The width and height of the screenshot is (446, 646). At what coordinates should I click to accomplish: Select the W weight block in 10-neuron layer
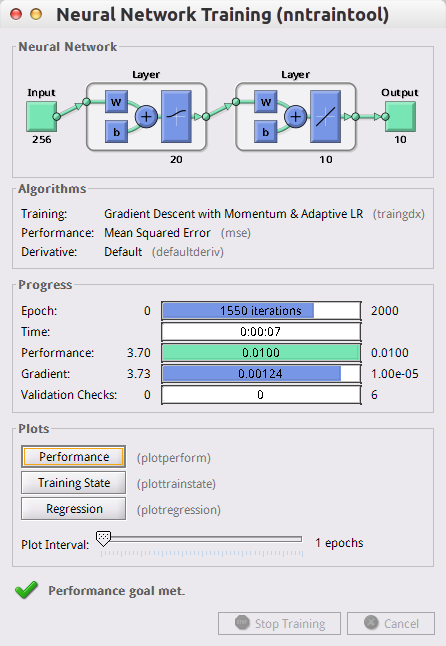pos(266,102)
